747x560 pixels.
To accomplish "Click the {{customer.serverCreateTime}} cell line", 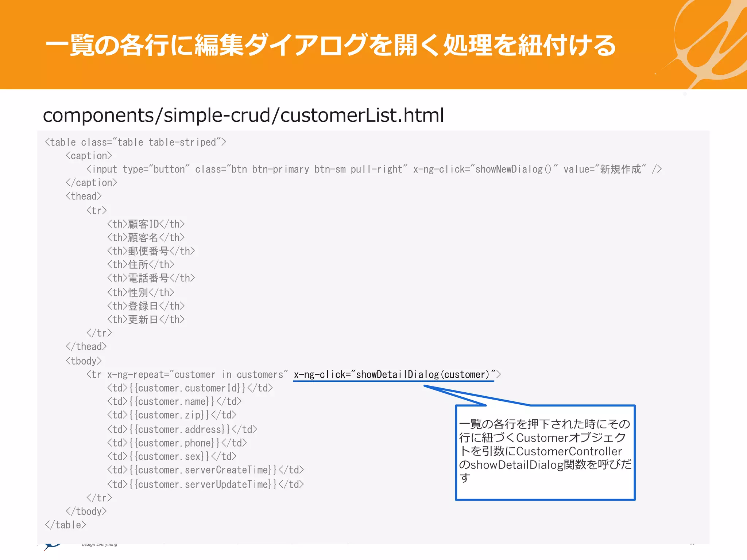I will click(205, 470).
